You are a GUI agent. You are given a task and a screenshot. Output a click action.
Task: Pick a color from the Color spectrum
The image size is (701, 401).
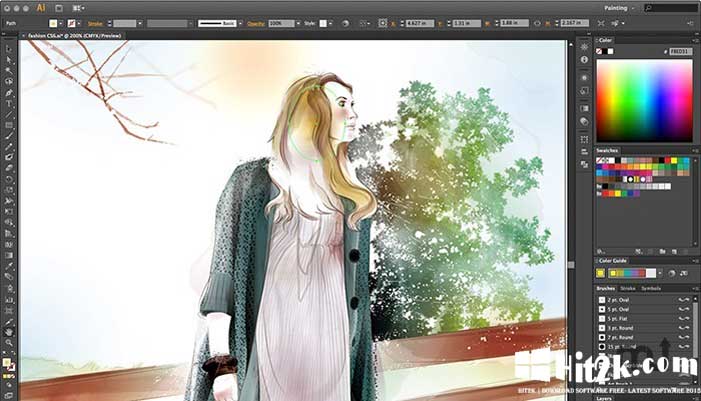pyautogui.click(x=644, y=101)
